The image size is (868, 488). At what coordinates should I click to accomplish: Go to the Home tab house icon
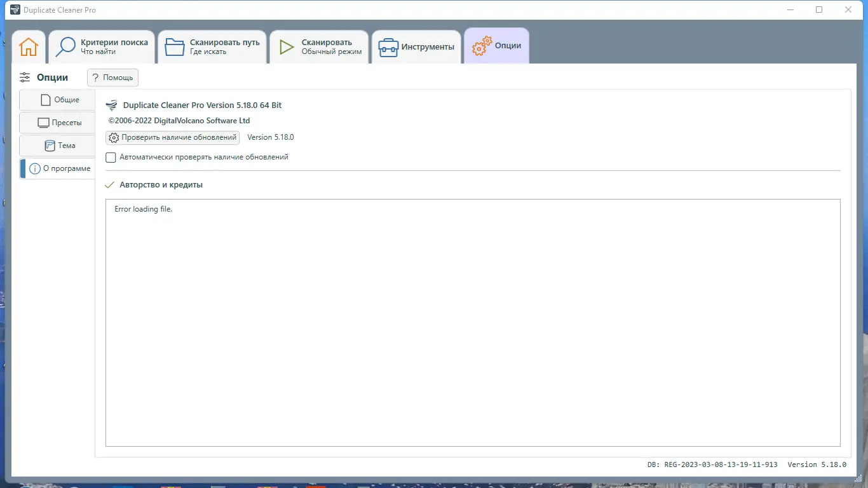click(29, 47)
